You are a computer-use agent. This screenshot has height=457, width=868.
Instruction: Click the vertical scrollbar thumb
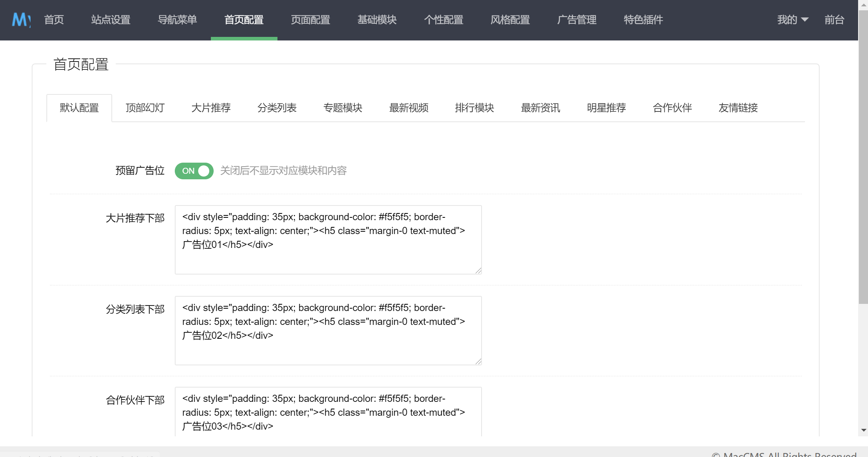pos(863,157)
